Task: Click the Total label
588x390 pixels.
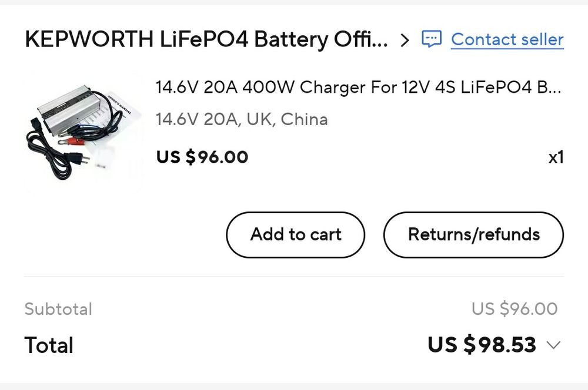Action: [x=49, y=345]
